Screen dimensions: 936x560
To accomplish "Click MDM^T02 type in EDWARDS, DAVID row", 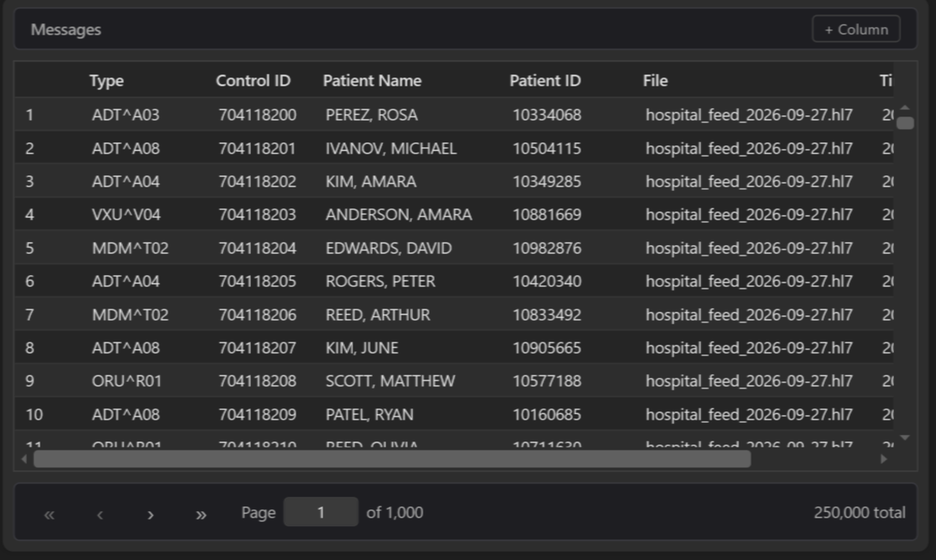I will 130,248.
